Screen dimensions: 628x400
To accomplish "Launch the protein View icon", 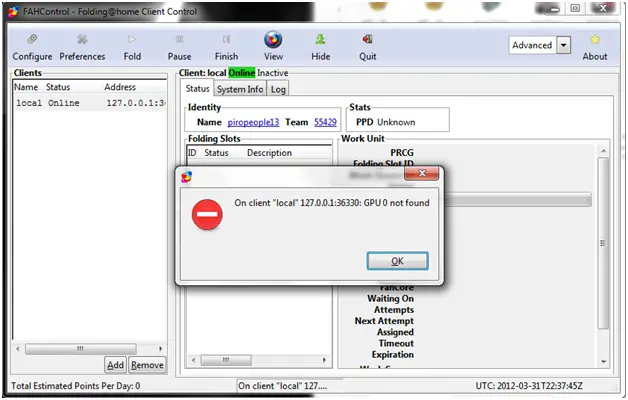I will click(273, 39).
